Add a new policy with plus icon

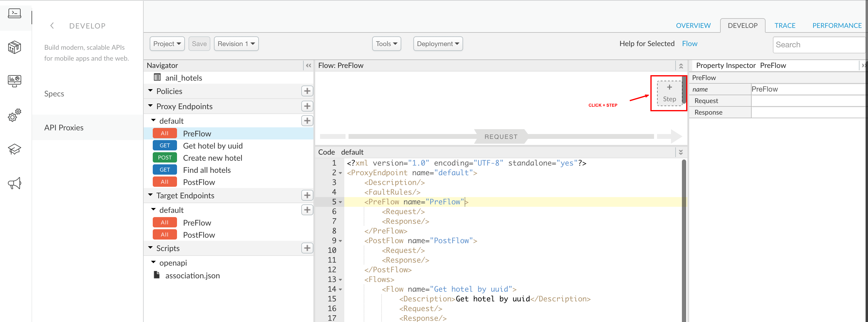coord(307,91)
